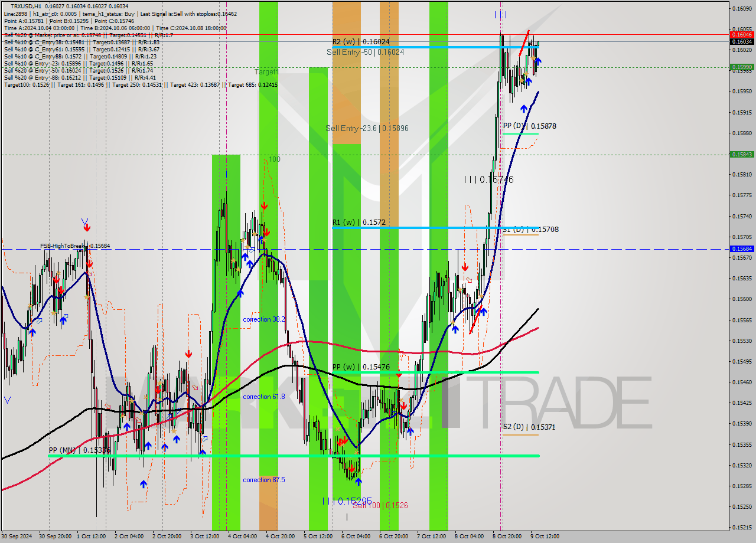Image resolution: width=756 pixels, height=543 pixels.
Task: Click the 'PP (w) | 0.15476' weekly pivot label
Action: (361, 367)
